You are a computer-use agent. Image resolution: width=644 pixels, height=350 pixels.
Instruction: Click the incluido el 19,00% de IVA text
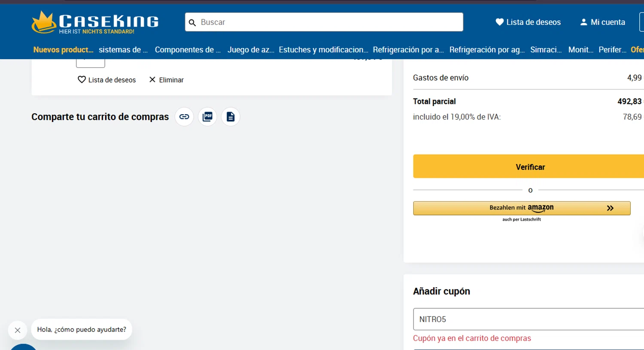point(457,117)
